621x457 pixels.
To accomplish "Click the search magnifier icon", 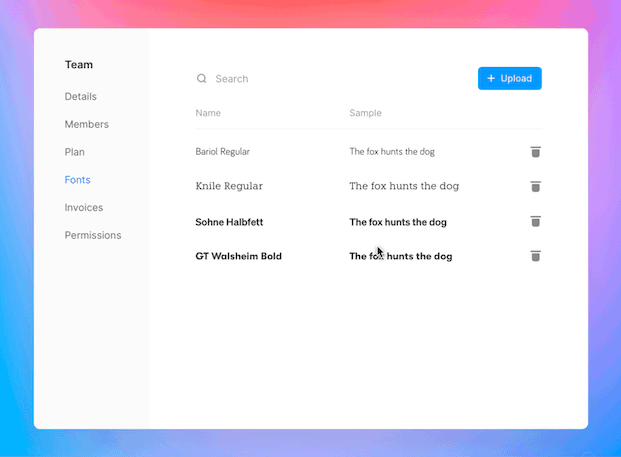I will [x=202, y=78].
